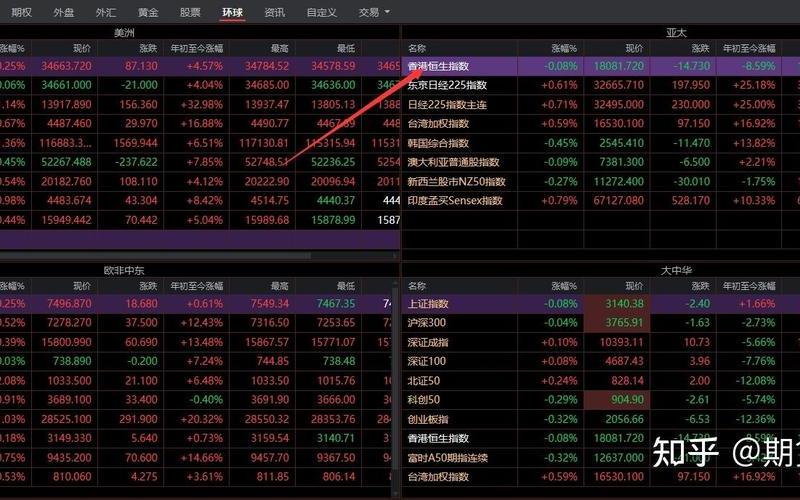This screenshot has width=800, height=500.
Task: Switch to the 股票 tab
Action: tap(190, 12)
